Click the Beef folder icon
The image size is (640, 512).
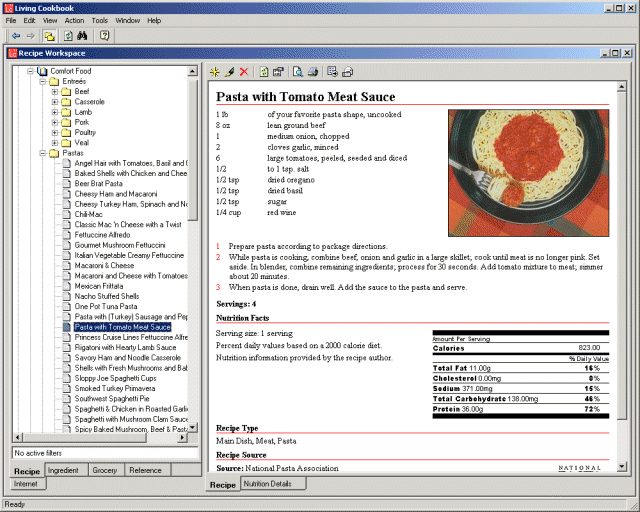tap(66, 92)
